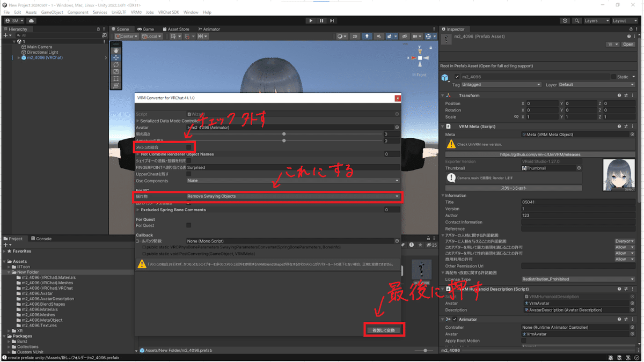Toggle Apply Root Motion checkbox

[524, 341]
